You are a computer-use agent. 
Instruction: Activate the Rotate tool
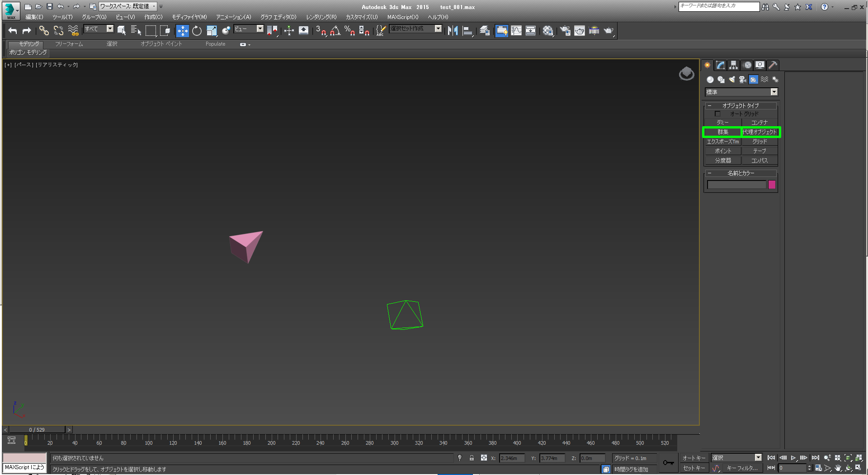(x=197, y=31)
